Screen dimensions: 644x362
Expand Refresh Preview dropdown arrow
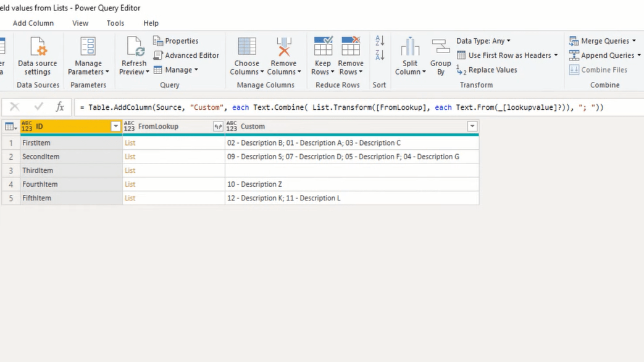tap(148, 72)
